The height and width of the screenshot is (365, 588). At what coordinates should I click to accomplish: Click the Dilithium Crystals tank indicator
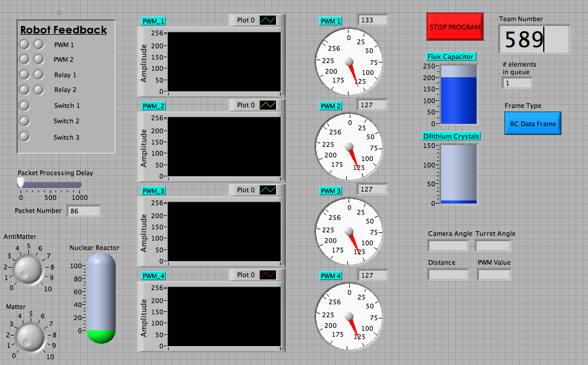click(458, 174)
